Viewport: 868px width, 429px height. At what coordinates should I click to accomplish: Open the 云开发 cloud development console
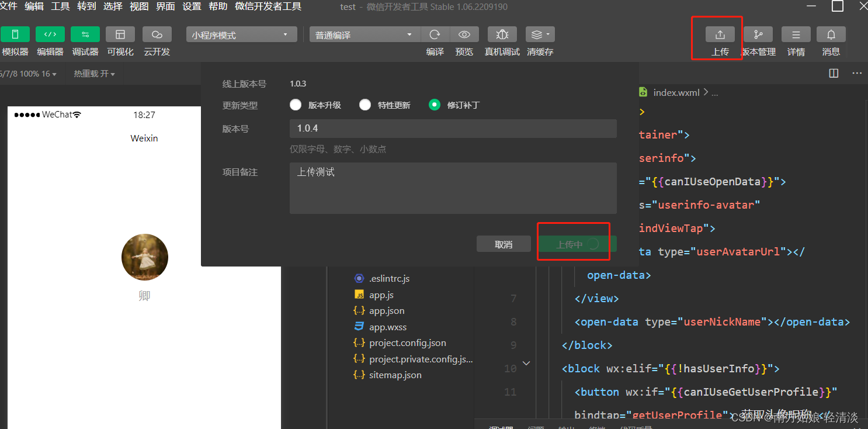coord(157,34)
